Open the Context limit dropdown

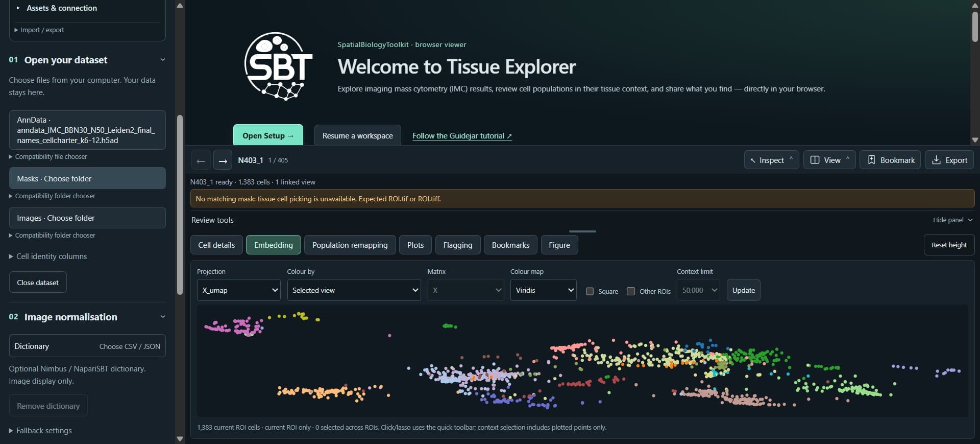698,290
